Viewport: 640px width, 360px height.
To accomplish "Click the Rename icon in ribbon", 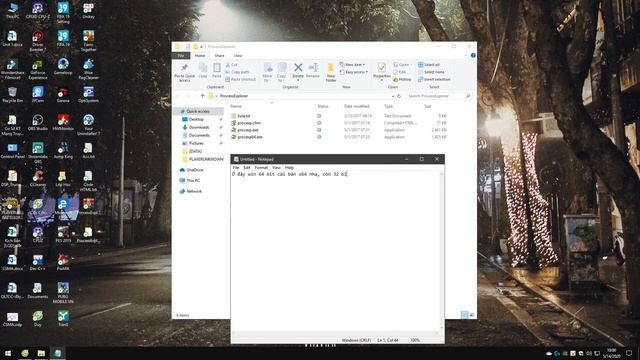I will [x=313, y=70].
